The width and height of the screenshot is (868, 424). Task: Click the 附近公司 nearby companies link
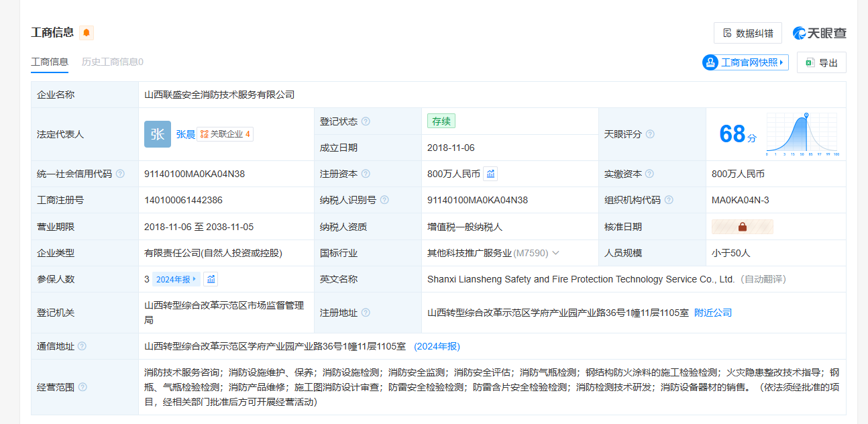pos(712,313)
